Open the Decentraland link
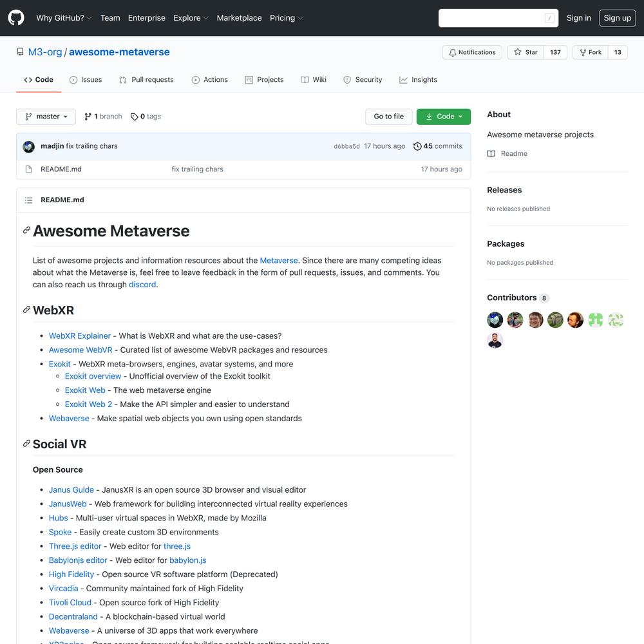This screenshot has height=644, width=644. (73, 616)
